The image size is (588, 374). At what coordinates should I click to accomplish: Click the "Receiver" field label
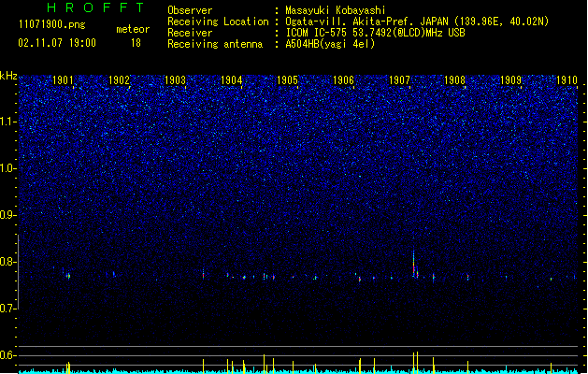click(190, 33)
